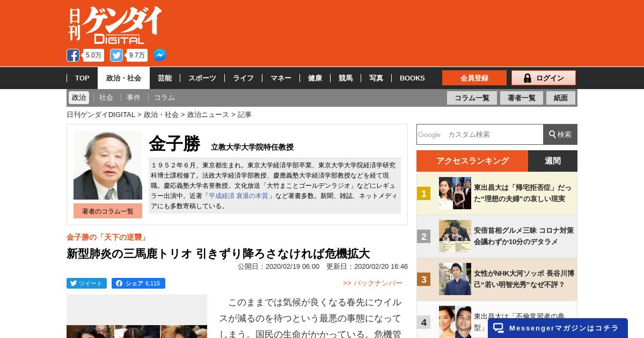Click the 会員登録 button

click(x=474, y=78)
